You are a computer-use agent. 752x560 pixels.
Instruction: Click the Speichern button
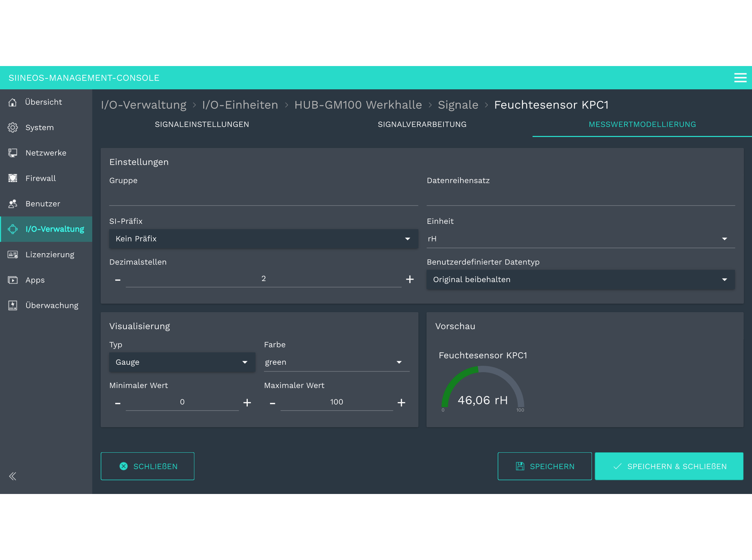point(545,466)
